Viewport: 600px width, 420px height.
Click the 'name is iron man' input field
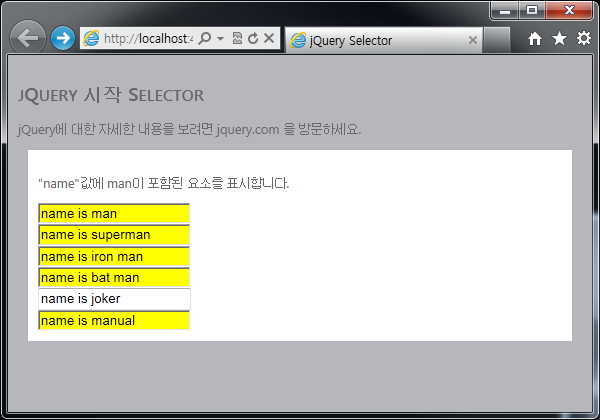[114, 256]
